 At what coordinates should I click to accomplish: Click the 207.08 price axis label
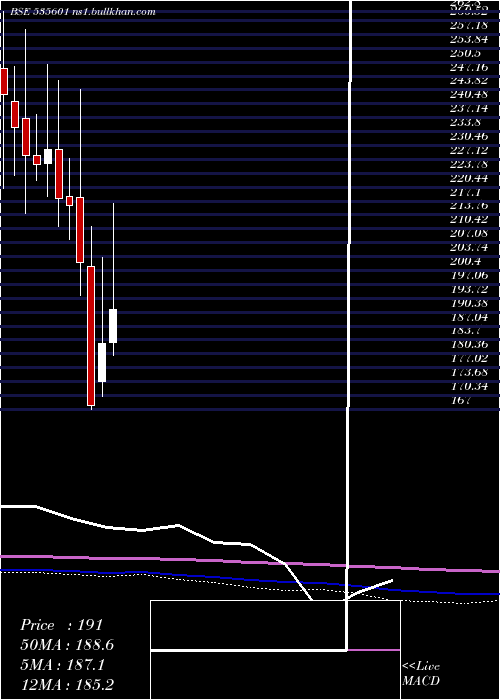(x=468, y=233)
